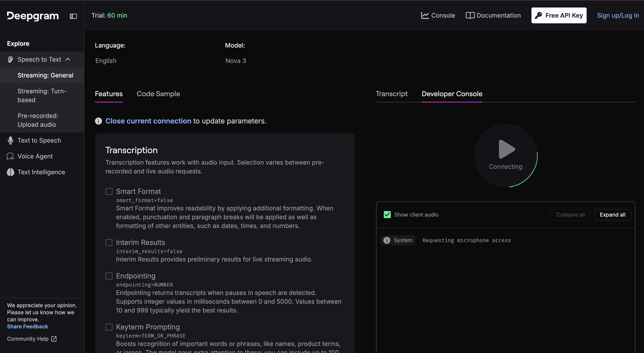Enable the Endpointing checkbox
The height and width of the screenshot is (353, 644).
click(x=109, y=276)
